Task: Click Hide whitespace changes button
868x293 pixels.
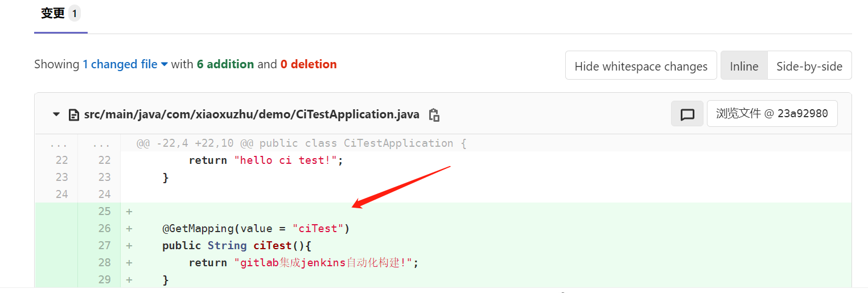Action: click(x=641, y=66)
